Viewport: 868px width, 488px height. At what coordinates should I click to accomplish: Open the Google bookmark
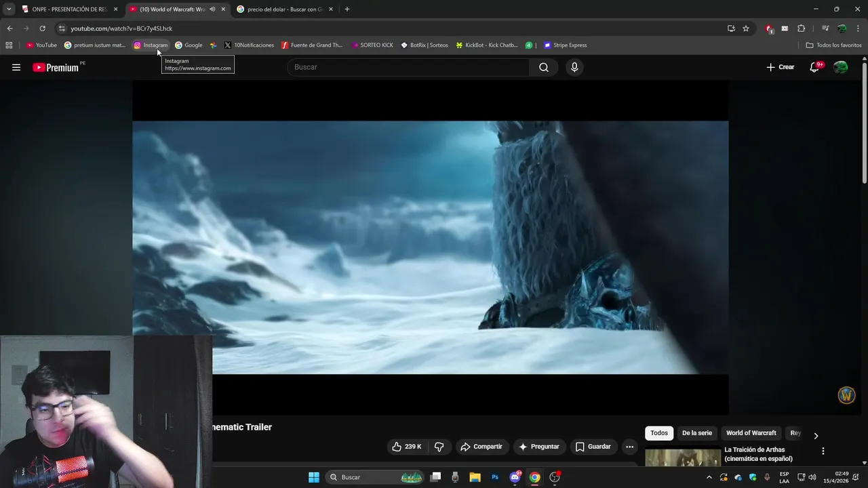coord(189,45)
